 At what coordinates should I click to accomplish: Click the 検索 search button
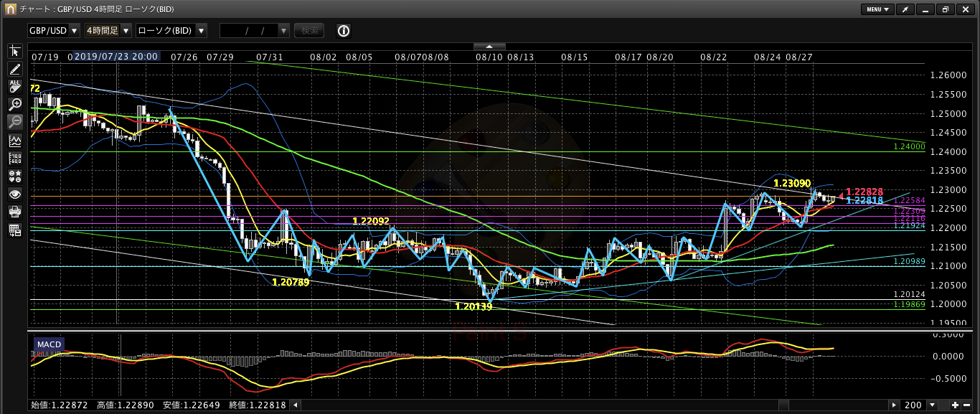(x=309, y=31)
